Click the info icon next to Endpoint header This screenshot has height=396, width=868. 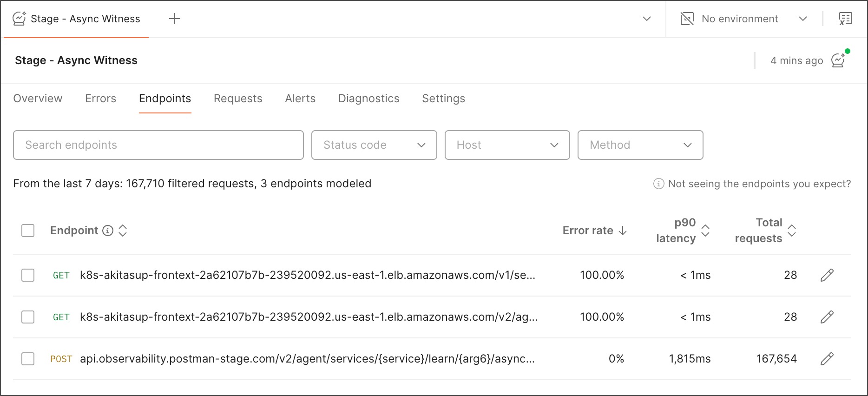tap(108, 231)
